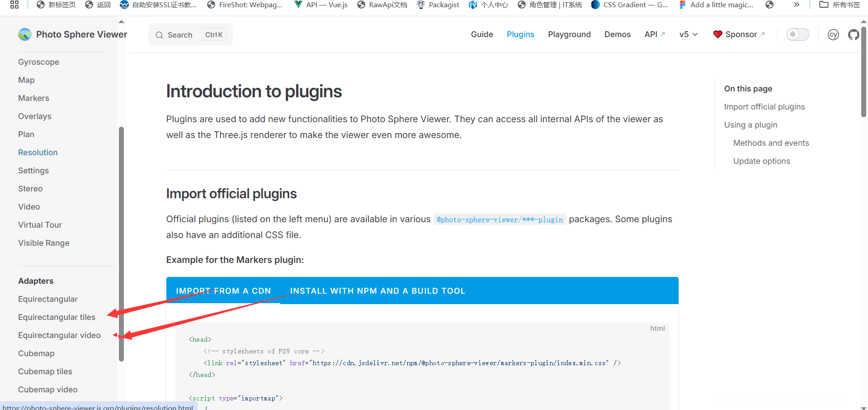
Task: Expand the v5 version dropdown
Action: click(689, 34)
